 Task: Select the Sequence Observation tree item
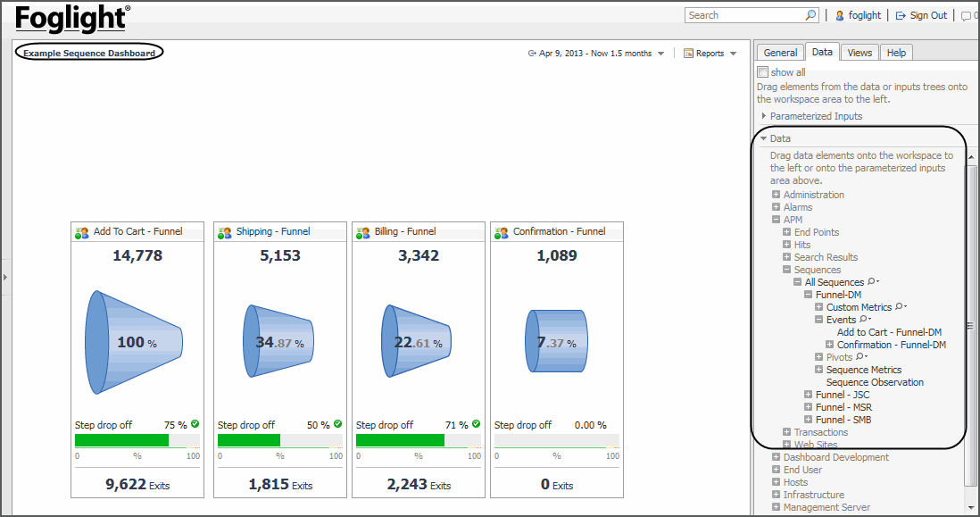coord(875,382)
